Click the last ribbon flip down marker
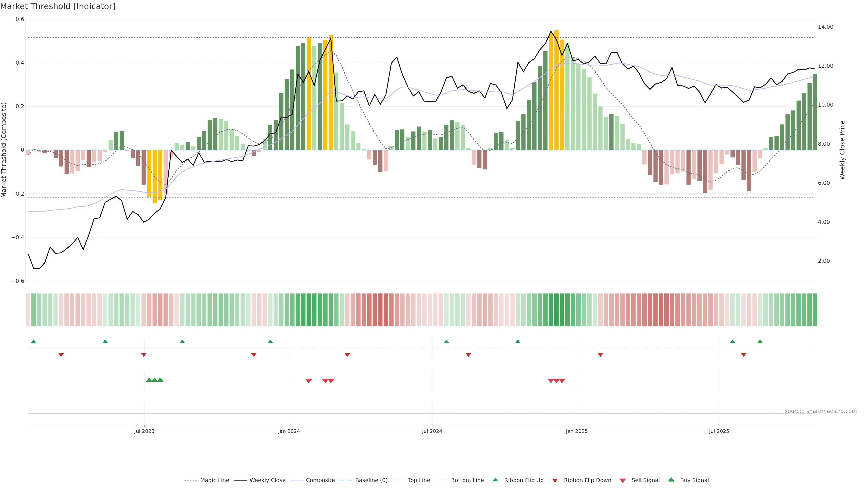This screenshot has height=488, width=868. coord(743,355)
